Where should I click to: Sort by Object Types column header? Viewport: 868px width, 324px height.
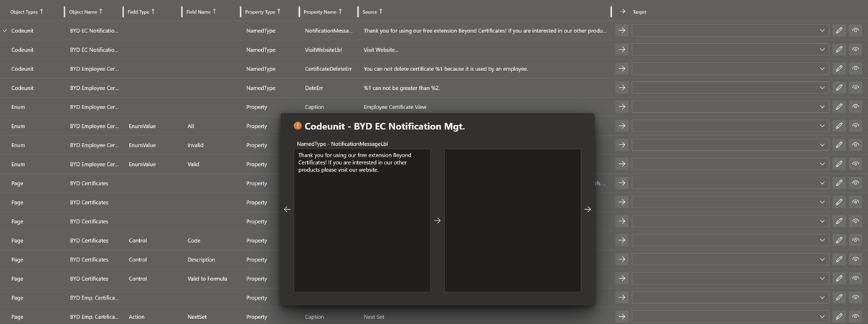(x=27, y=11)
